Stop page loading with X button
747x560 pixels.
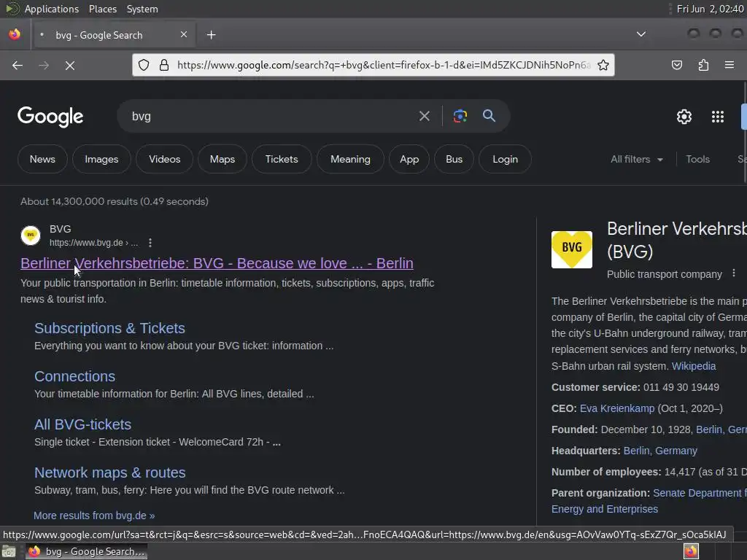(70, 65)
